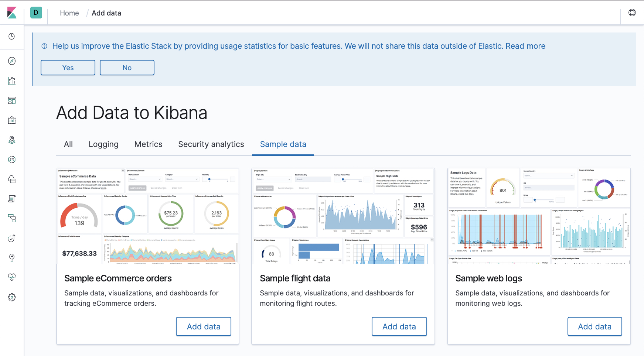Screen dimensions: 644x356
Task: Add data for Sample eCommerce orders
Action: pyautogui.click(x=204, y=326)
